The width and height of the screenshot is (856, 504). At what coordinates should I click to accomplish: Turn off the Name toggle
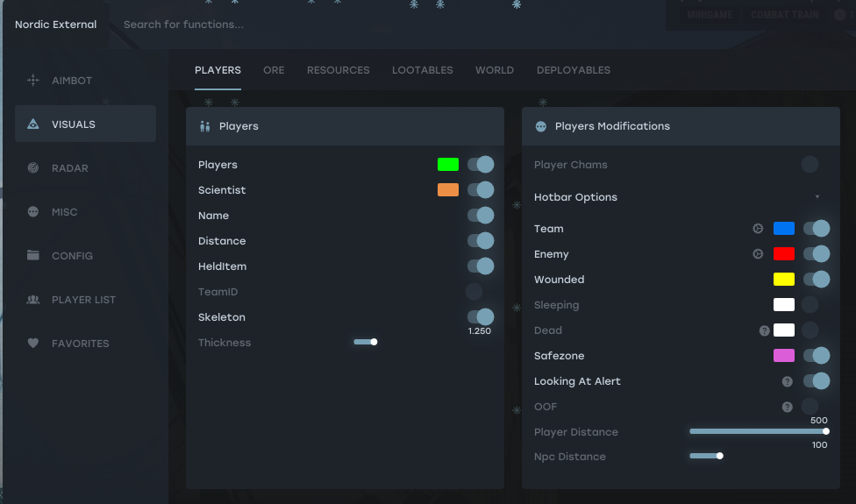pos(481,216)
